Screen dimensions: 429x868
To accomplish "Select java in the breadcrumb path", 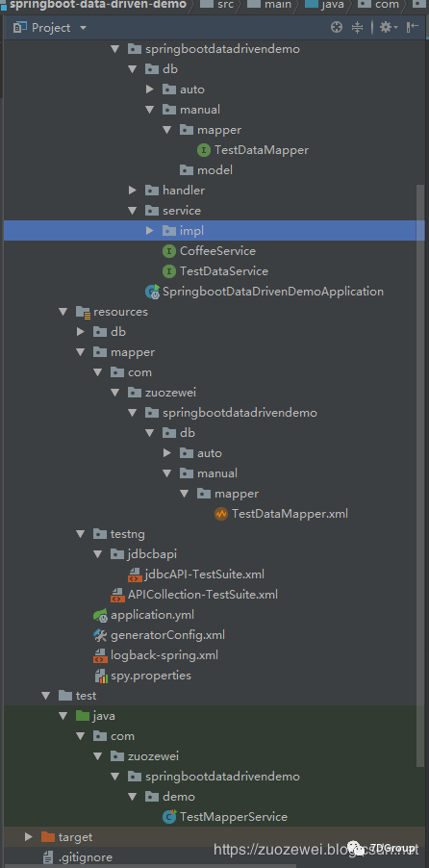I will tap(332, 5).
